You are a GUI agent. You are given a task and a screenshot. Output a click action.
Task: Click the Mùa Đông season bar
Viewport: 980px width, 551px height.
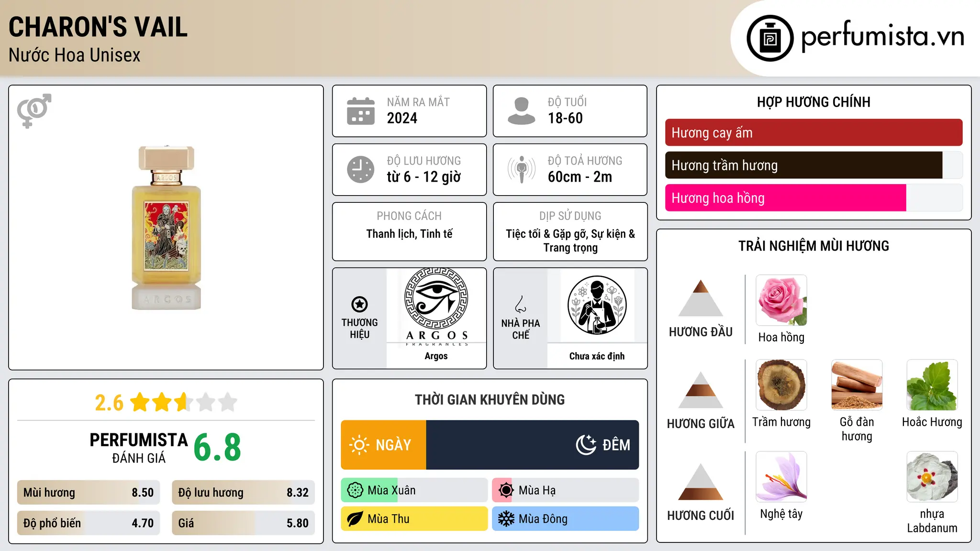pyautogui.click(x=565, y=519)
